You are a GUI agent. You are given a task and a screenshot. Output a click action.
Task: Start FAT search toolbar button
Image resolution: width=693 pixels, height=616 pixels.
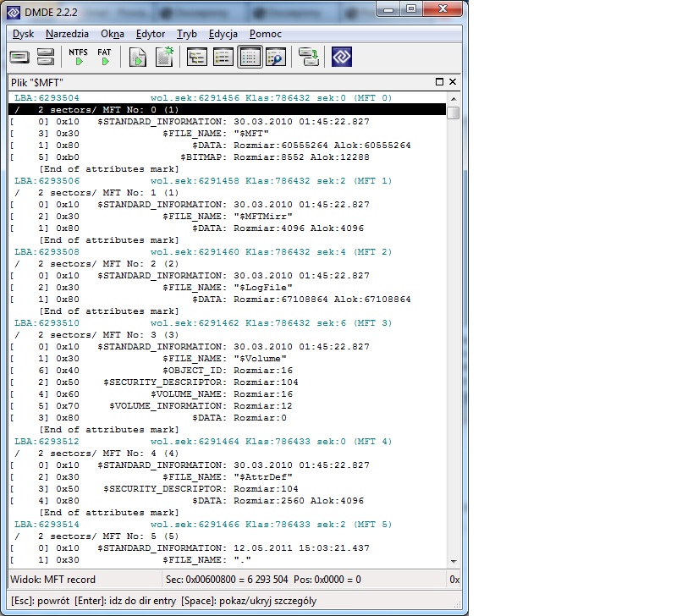tap(104, 57)
